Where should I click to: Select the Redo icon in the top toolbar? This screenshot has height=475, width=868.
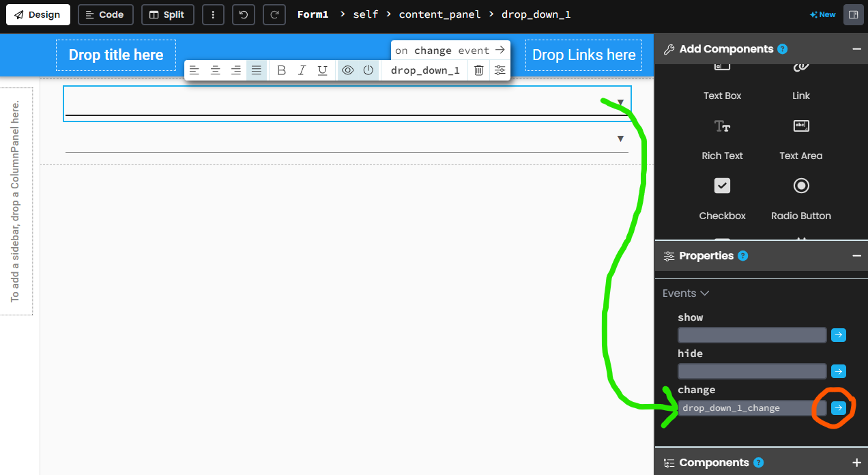click(274, 14)
